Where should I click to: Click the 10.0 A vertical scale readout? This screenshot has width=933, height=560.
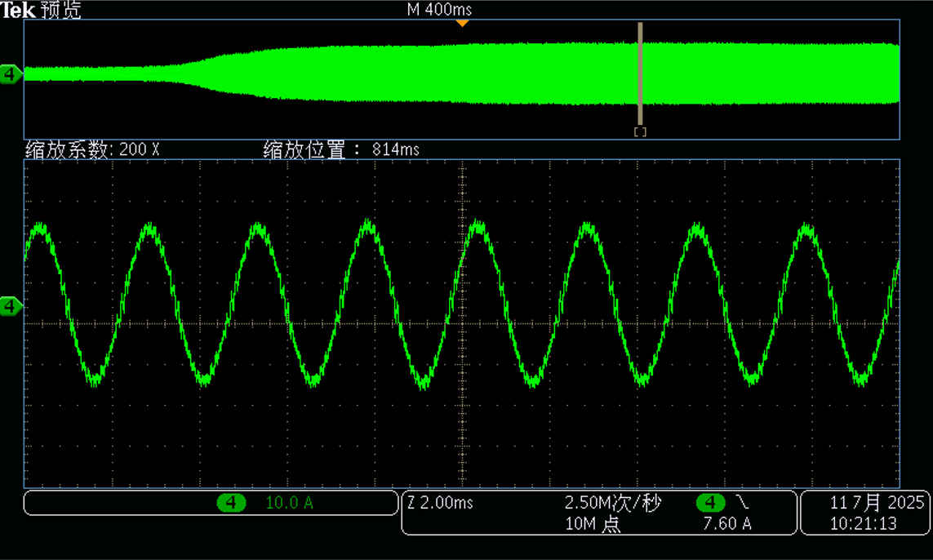coord(289,503)
